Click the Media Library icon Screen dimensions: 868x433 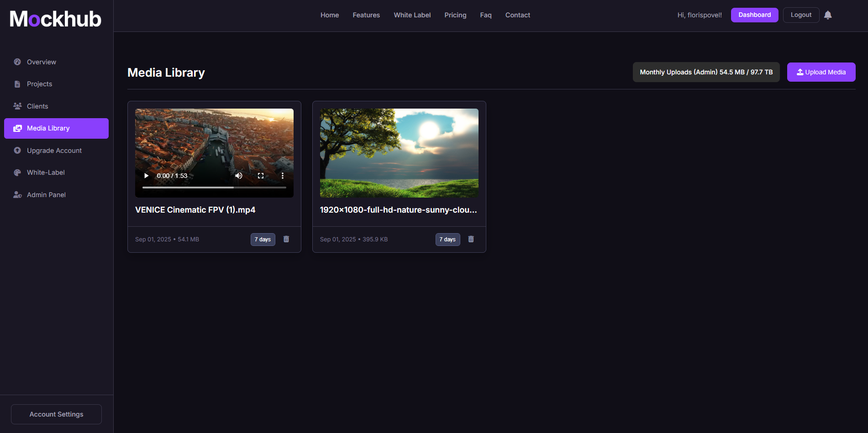coord(17,128)
